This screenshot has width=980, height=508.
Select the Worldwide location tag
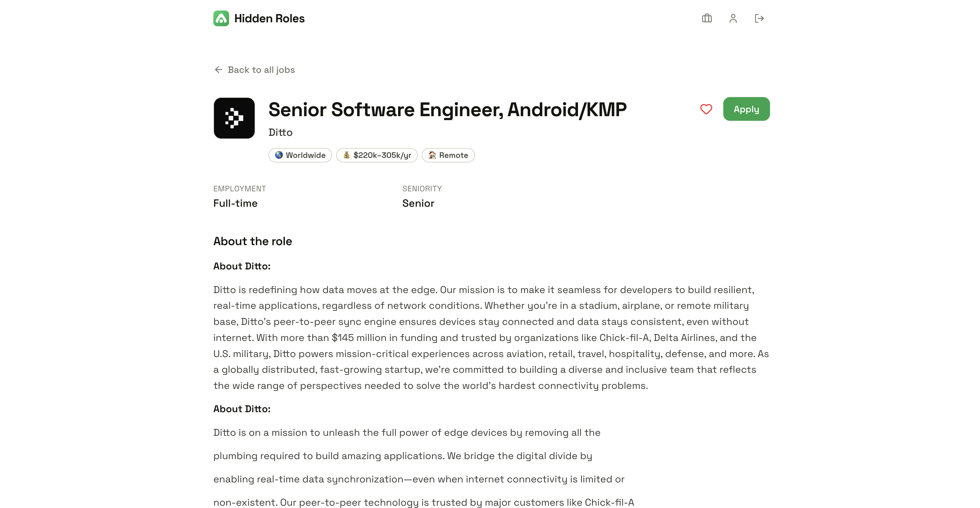coord(300,155)
